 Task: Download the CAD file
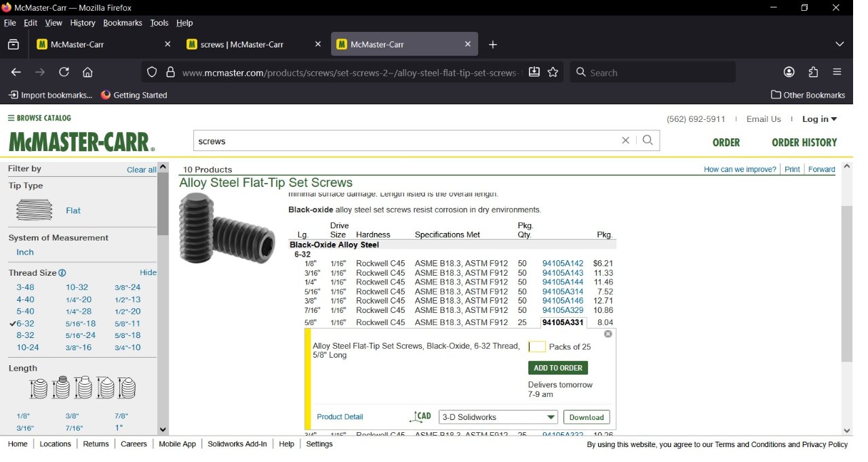tap(587, 417)
